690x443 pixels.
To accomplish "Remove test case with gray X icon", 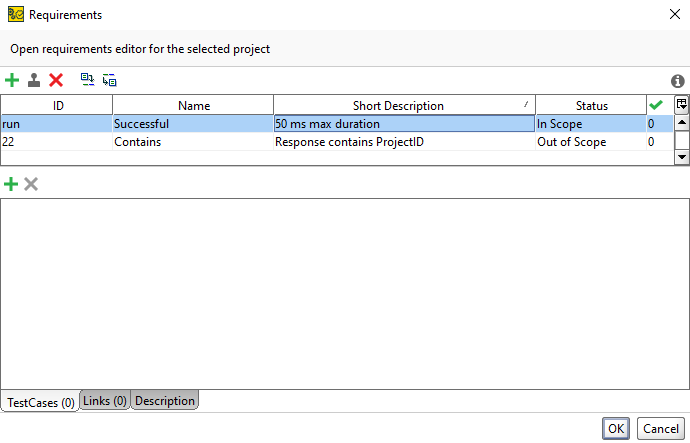I will [31, 184].
